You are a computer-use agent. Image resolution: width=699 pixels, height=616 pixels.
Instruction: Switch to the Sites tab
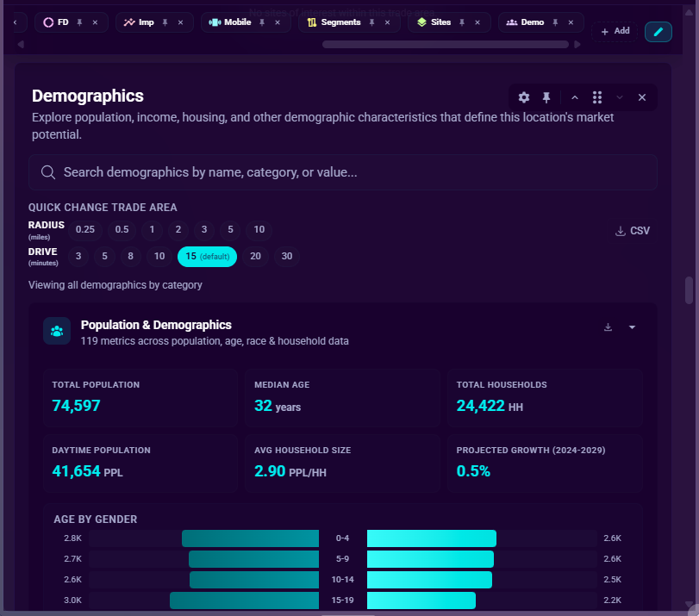click(x=434, y=22)
